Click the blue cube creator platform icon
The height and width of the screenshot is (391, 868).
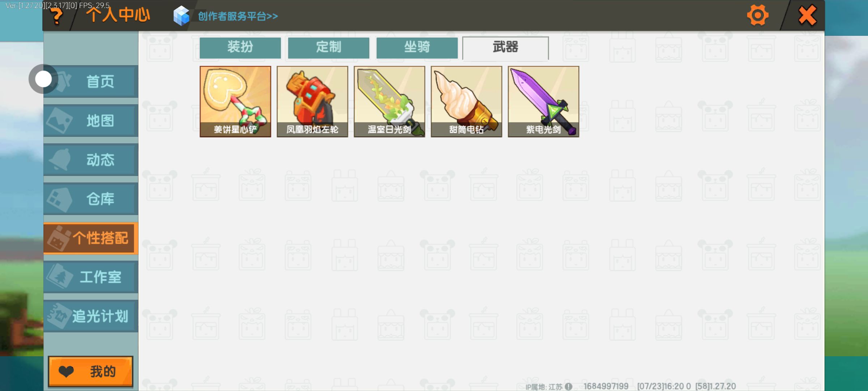click(182, 16)
